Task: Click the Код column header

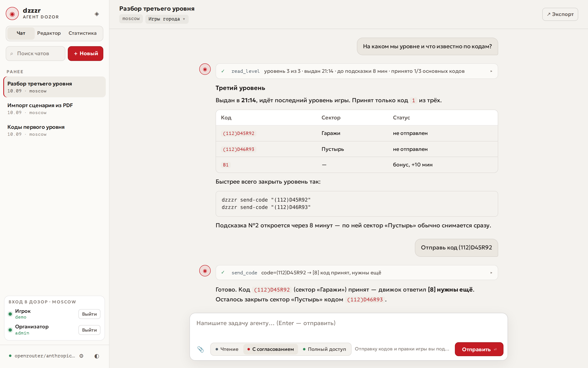Action: pyautogui.click(x=226, y=118)
